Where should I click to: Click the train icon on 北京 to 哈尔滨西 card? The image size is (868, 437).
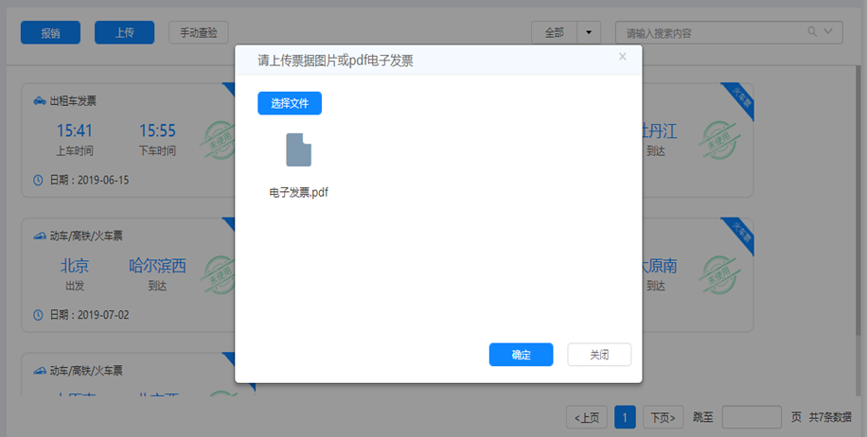[39, 236]
